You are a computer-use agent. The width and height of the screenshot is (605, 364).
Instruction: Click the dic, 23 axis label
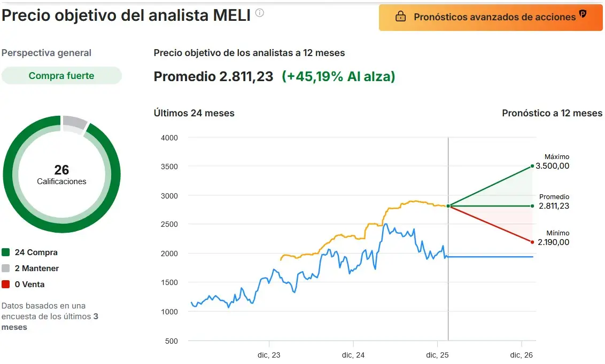point(269,355)
